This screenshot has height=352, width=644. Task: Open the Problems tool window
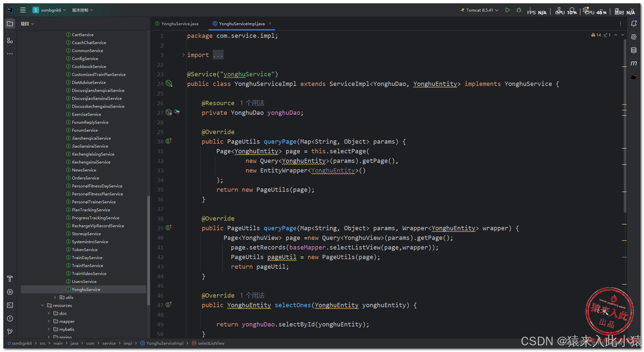[x=10, y=318]
